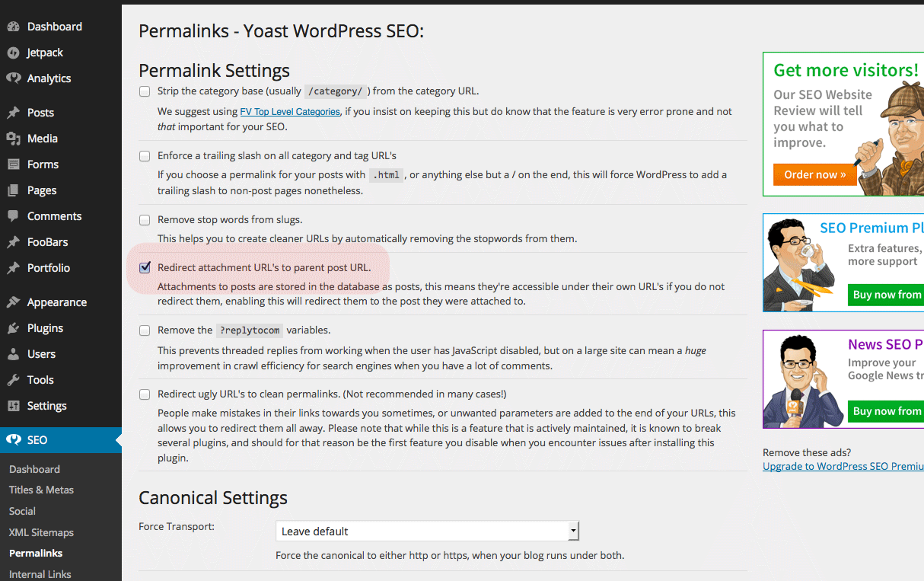Click the 'Force Transport:' label
The height and width of the screenshot is (581, 924).
[x=177, y=526]
